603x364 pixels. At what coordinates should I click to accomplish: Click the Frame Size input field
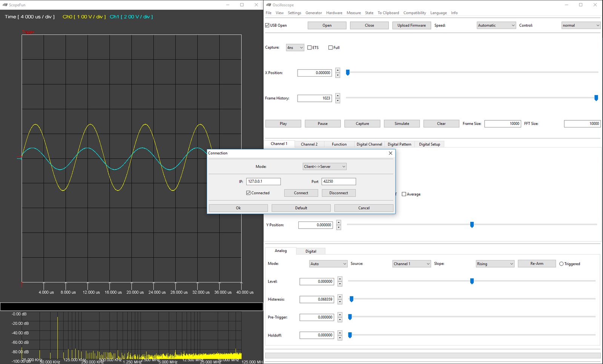click(503, 124)
